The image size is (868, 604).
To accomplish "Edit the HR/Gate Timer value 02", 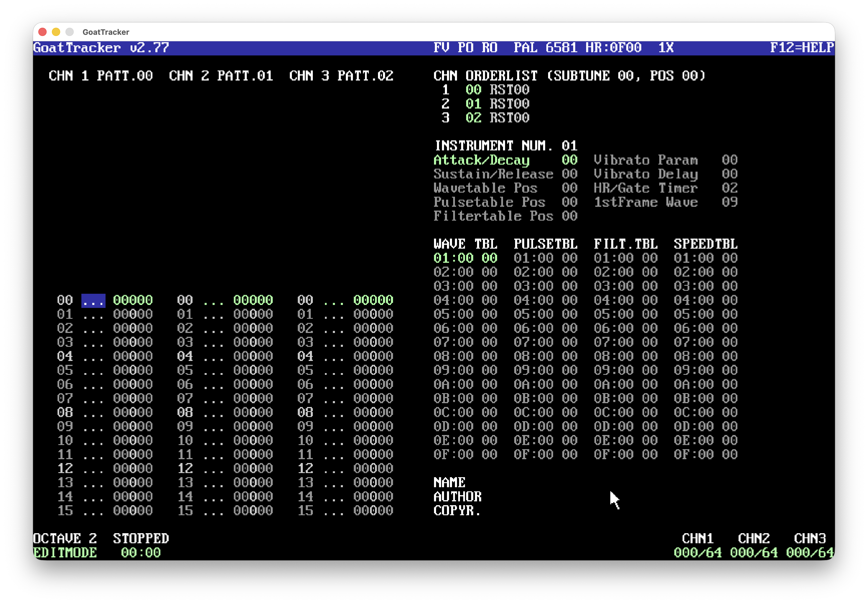I will 730,188.
